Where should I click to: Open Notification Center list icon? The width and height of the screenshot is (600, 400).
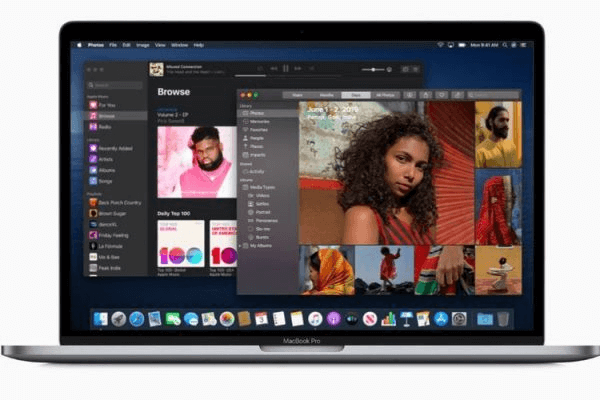click(523, 45)
